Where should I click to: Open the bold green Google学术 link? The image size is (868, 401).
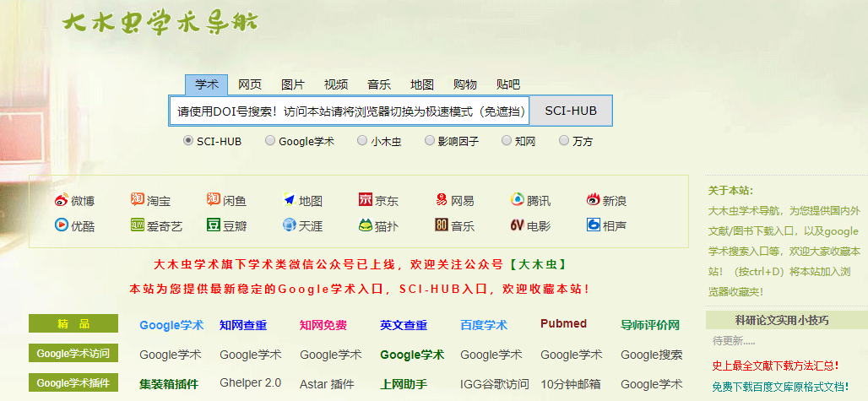[412, 355]
